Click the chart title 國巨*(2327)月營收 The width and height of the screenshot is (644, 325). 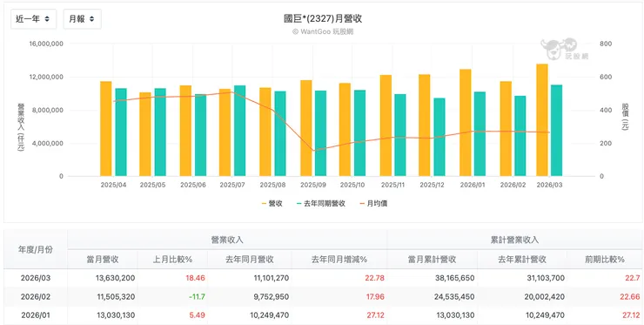tap(323, 19)
